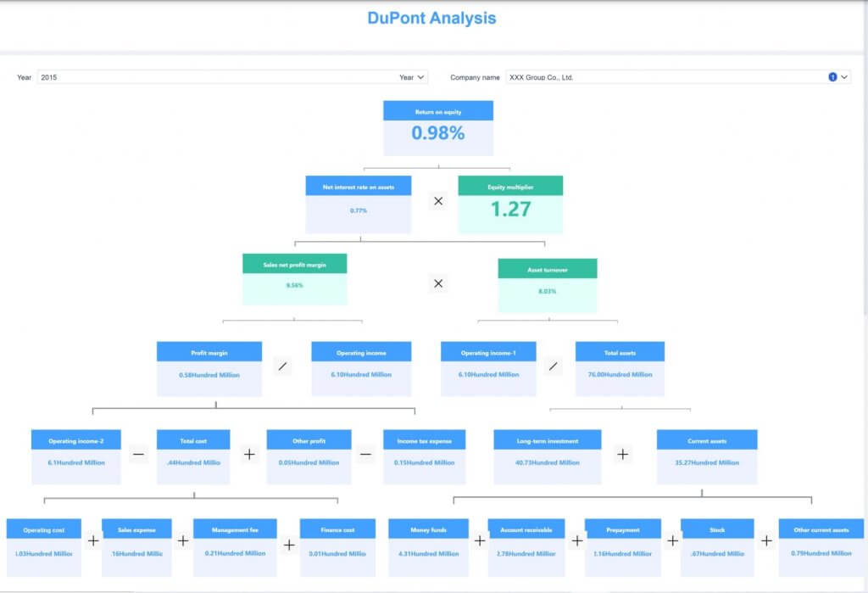Viewport: 868px width, 593px height.
Task: Click plus sign between Total cost and Other profit
Action: click(x=249, y=455)
